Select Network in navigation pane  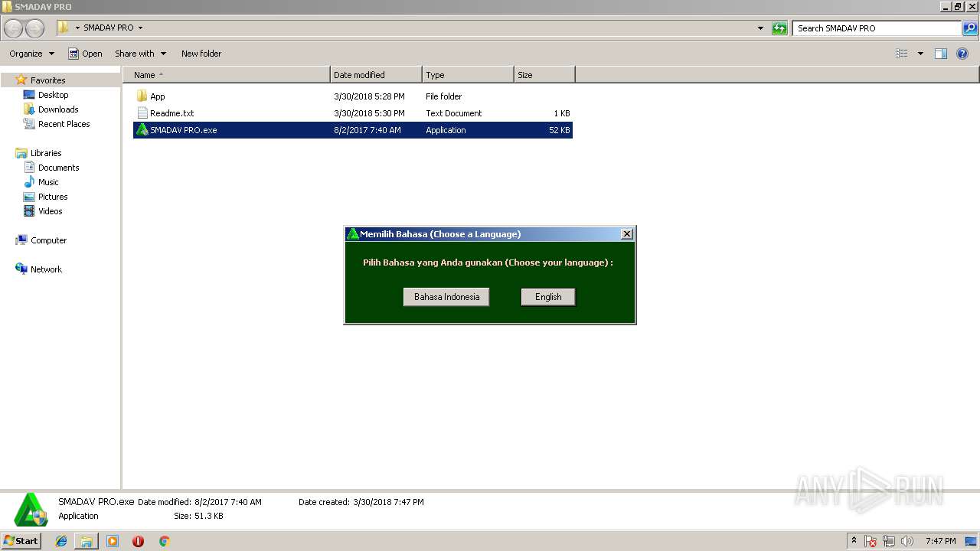[46, 269]
